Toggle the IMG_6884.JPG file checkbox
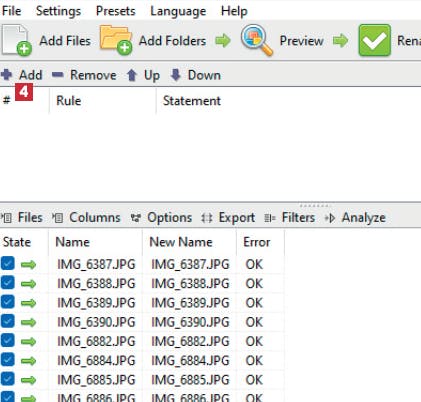This screenshot has height=402, width=421. [8, 359]
